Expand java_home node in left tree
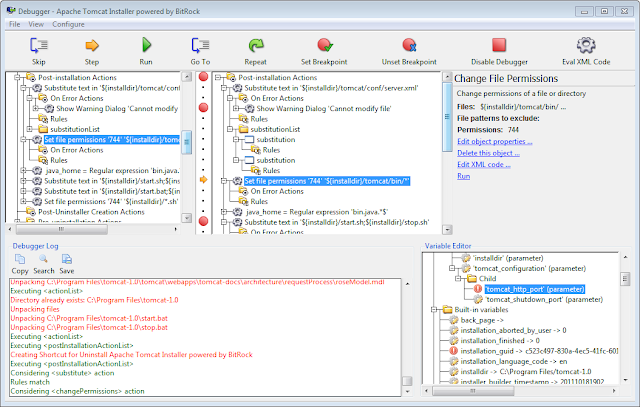Viewport: 640px width, 407px height. point(23,170)
